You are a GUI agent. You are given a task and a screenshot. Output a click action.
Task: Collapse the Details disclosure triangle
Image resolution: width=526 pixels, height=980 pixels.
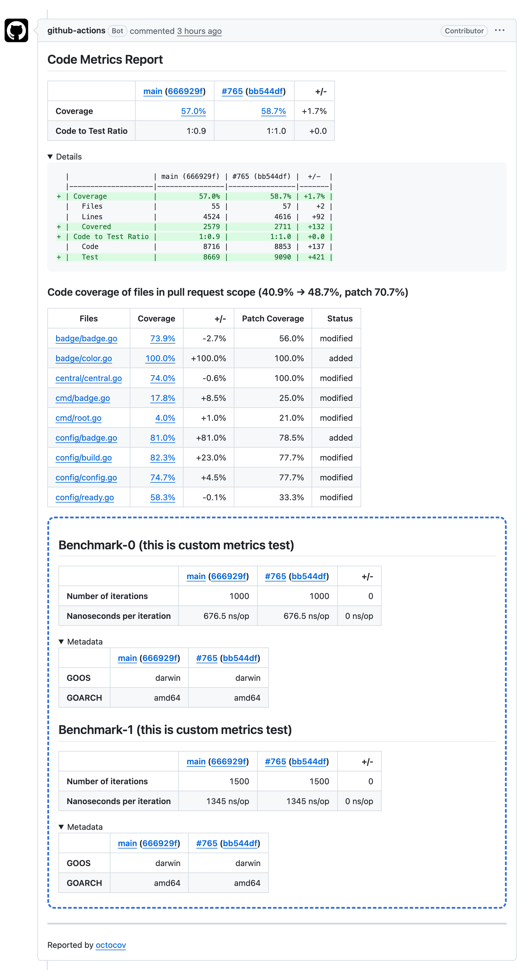click(50, 157)
